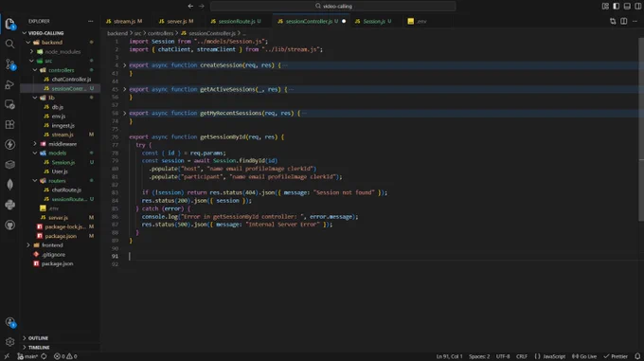Expand the middleware folder
Image resolution: width=644 pixels, height=361 pixels.
pos(35,144)
